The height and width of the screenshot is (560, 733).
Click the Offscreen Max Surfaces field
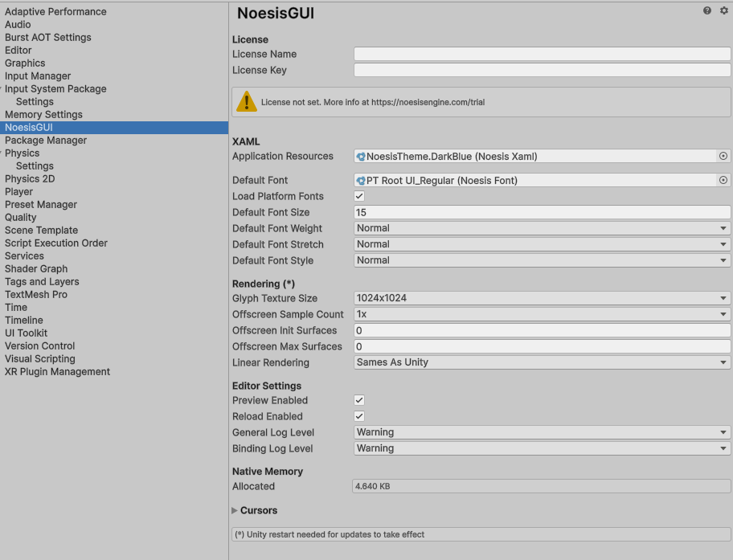pyautogui.click(x=542, y=346)
